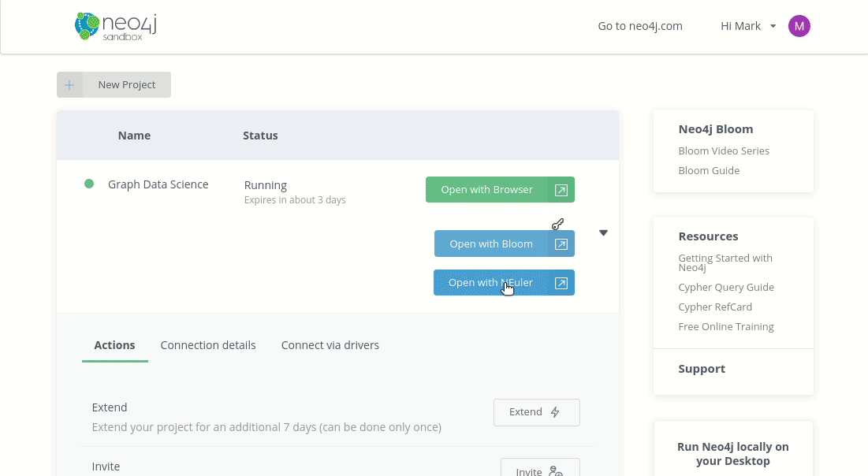
Task: Launch Open with nEuler
Action: tap(490, 282)
